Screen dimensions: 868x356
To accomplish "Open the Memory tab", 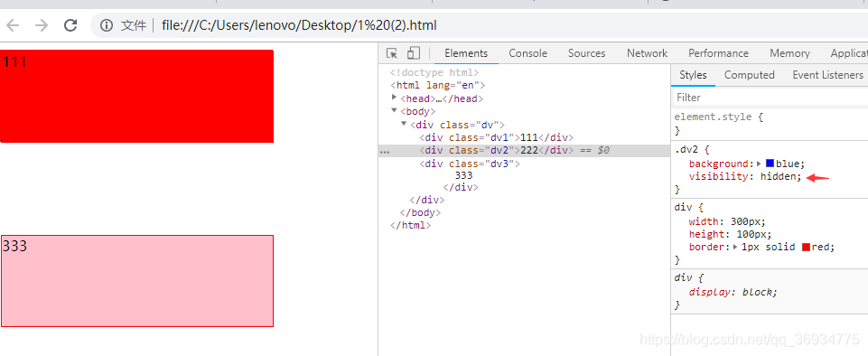I will pos(789,53).
